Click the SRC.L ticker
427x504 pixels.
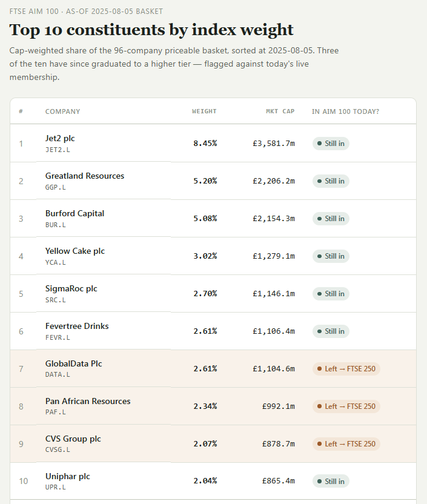(56, 300)
